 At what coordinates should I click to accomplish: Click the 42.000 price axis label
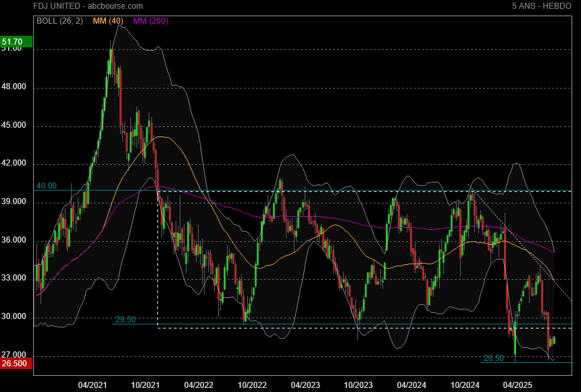14,163
